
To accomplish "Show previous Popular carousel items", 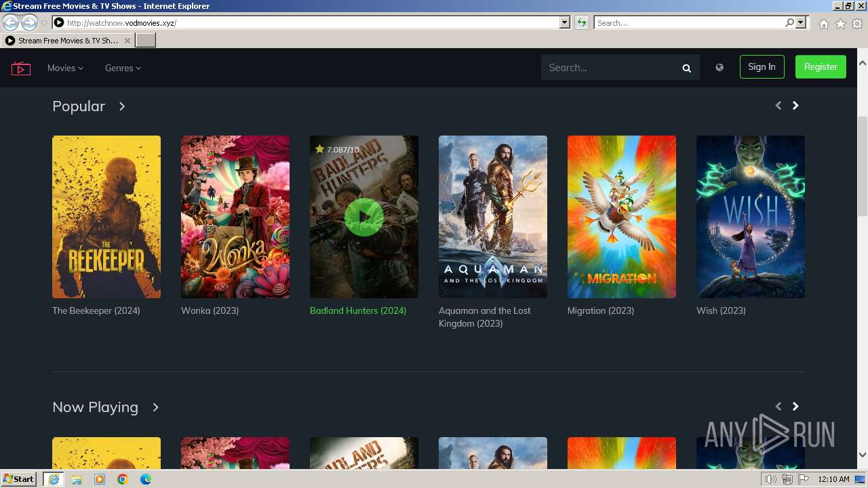I will coord(778,105).
